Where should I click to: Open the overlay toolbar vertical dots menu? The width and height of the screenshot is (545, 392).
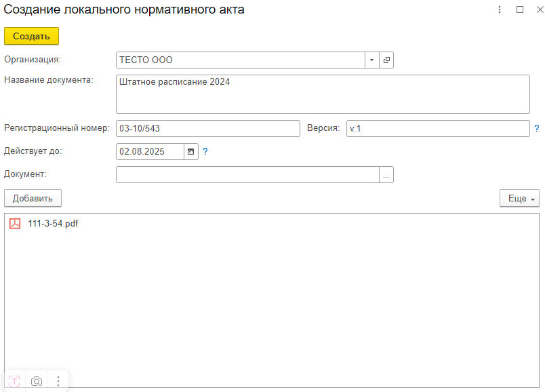[x=58, y=381]
